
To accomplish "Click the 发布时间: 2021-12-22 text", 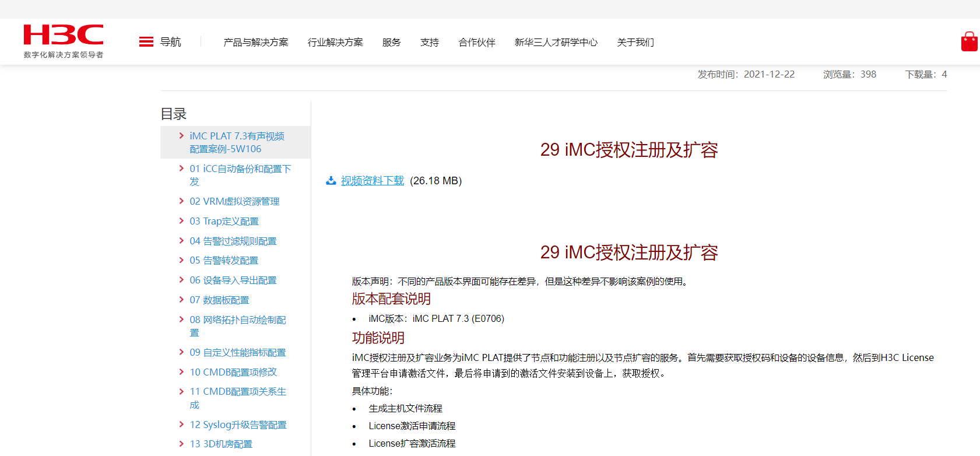I will point(746,74).
